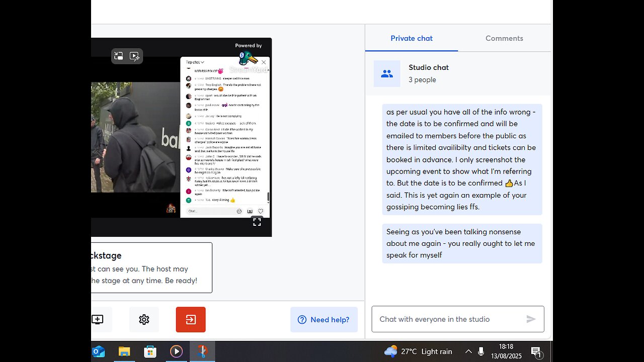Viewport: 644px width, 362px height.
Task: Click the picture-in-picture swap icon on video
Action: (x=119, y=56)
